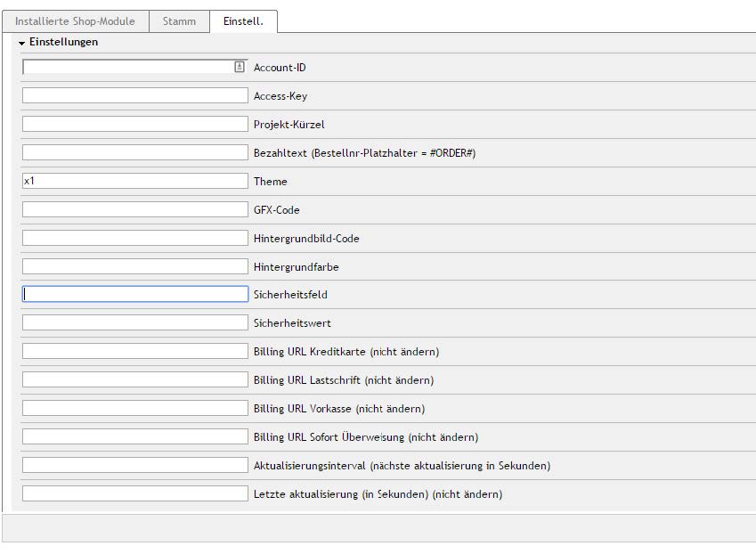Click the Hintergrundbild-Code text field
This screenshot has width=756, height=554.
coord(134,237)
